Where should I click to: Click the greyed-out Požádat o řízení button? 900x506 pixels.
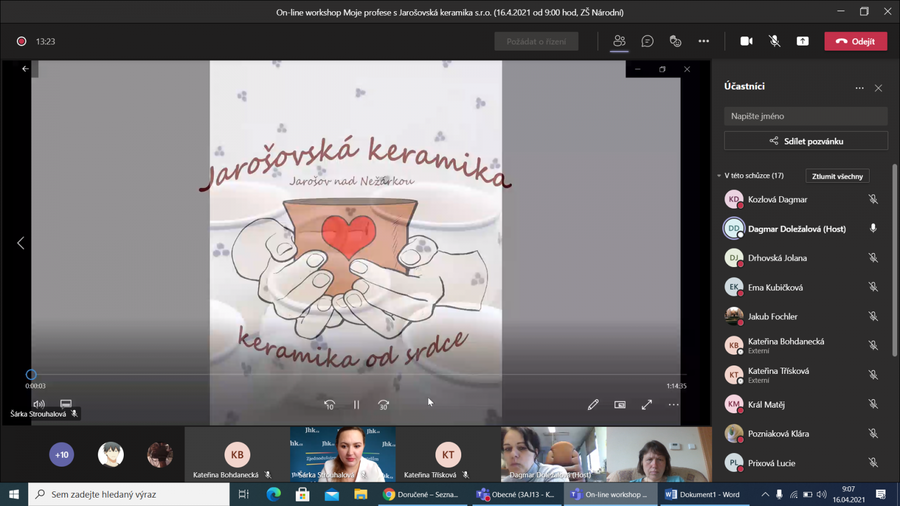pos(536,41)
